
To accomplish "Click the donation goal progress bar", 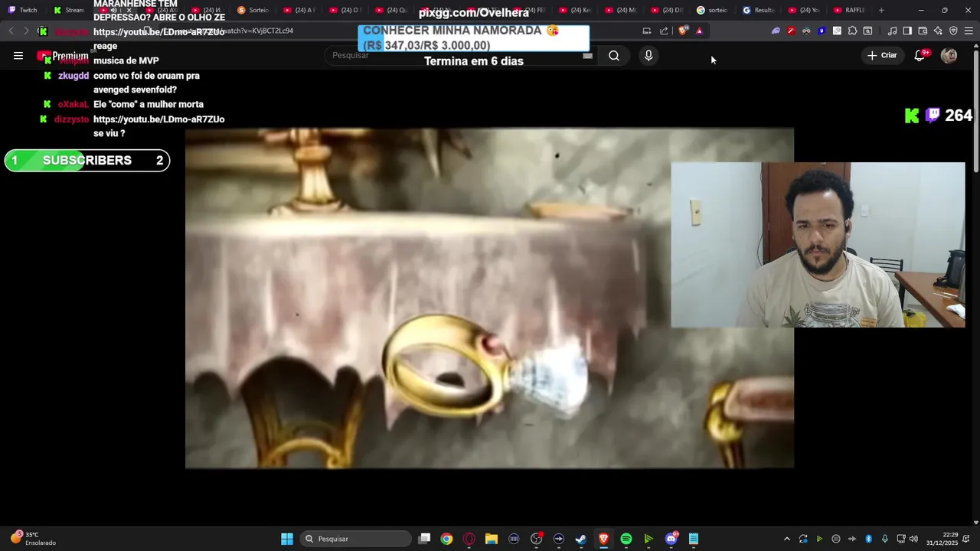I will (x=474, y=38).
